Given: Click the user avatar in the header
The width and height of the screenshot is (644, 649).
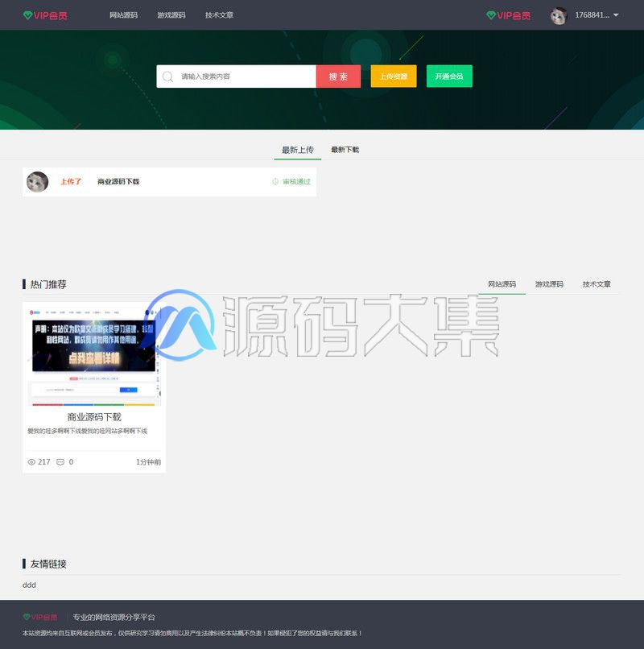Looking at the screenshot, I should coord(559,16).
